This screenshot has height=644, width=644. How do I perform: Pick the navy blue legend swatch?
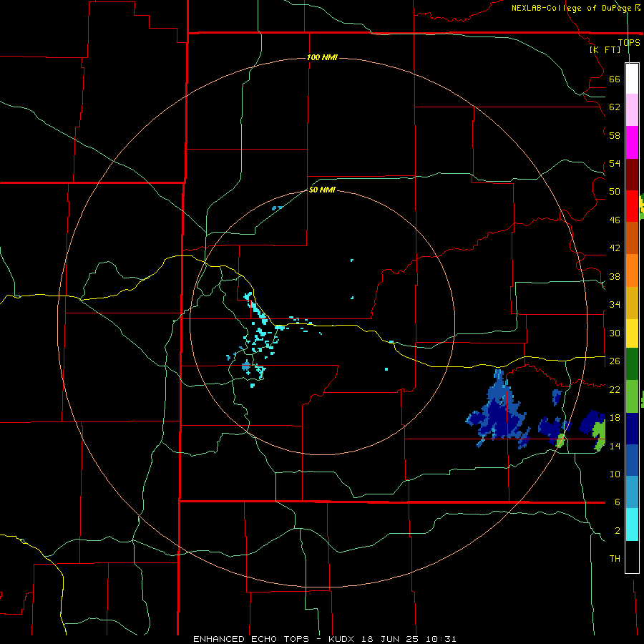[x=632, y=429]
